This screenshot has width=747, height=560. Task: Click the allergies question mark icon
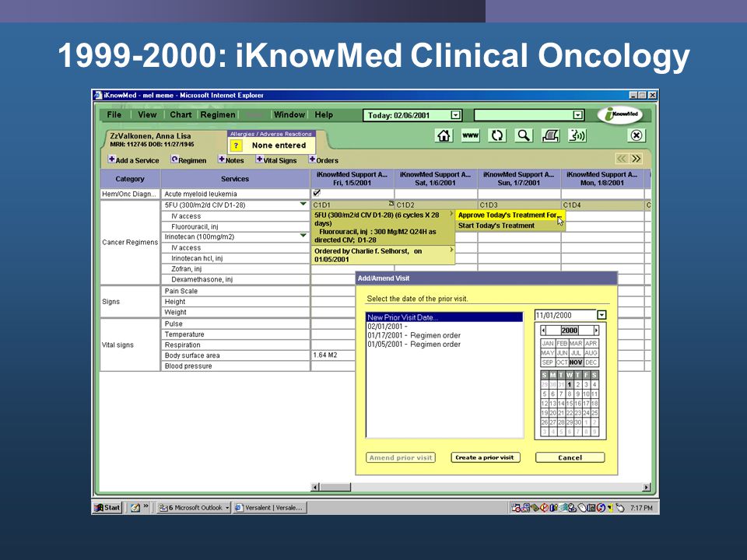[x=236, y=145]
